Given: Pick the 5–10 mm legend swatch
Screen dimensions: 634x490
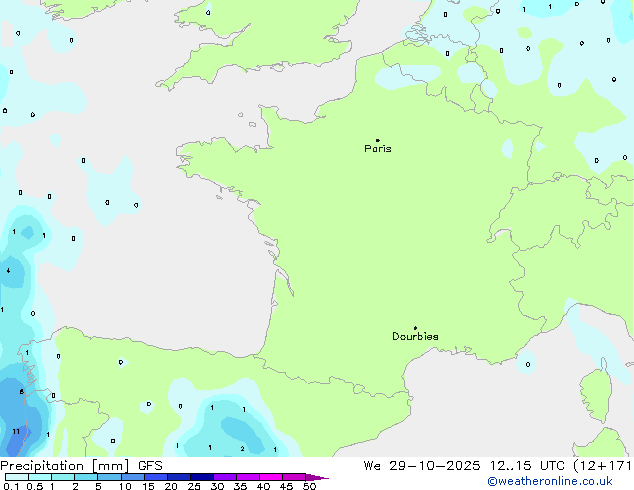Looking at the screenshot, I should click(109, 477).
